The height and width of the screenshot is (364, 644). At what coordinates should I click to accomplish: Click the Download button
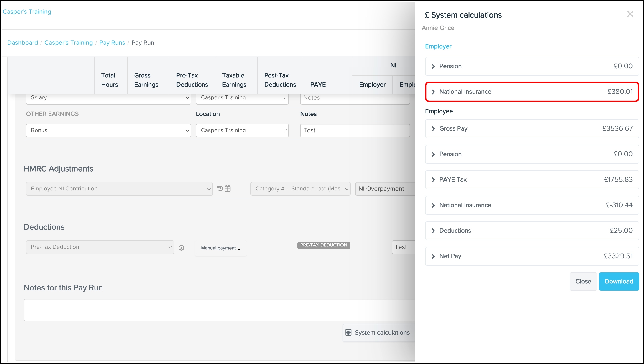pyautogui.click(x=619, y=281)
